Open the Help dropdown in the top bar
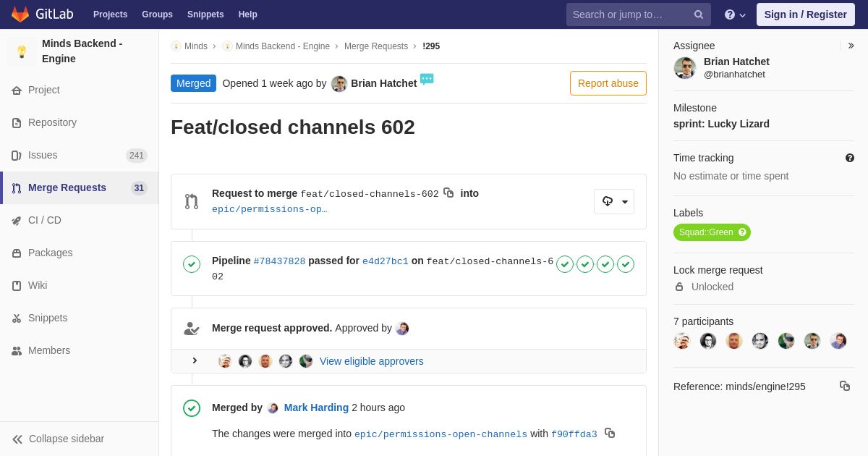 [735, 14]
